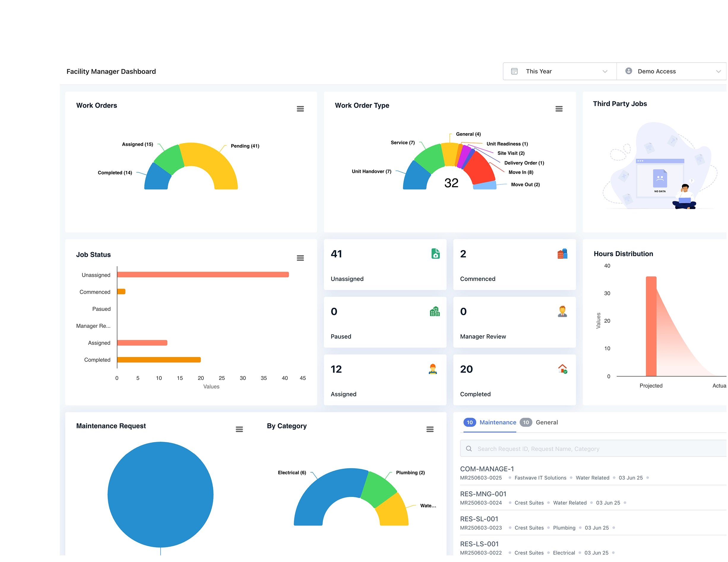This screenshot has height=562, width=728.
Task: Select the Maintenance tab
Action: 497,422
